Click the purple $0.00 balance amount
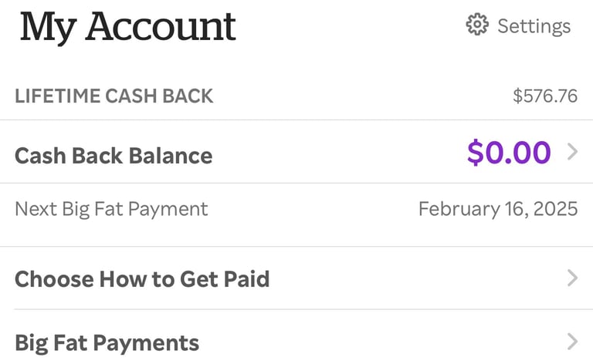Screen dimensions: 593x364 [509, 153]
